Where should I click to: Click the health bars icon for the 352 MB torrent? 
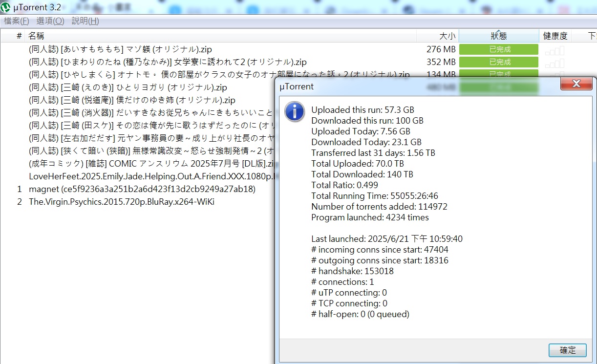(x=554, y=63)
